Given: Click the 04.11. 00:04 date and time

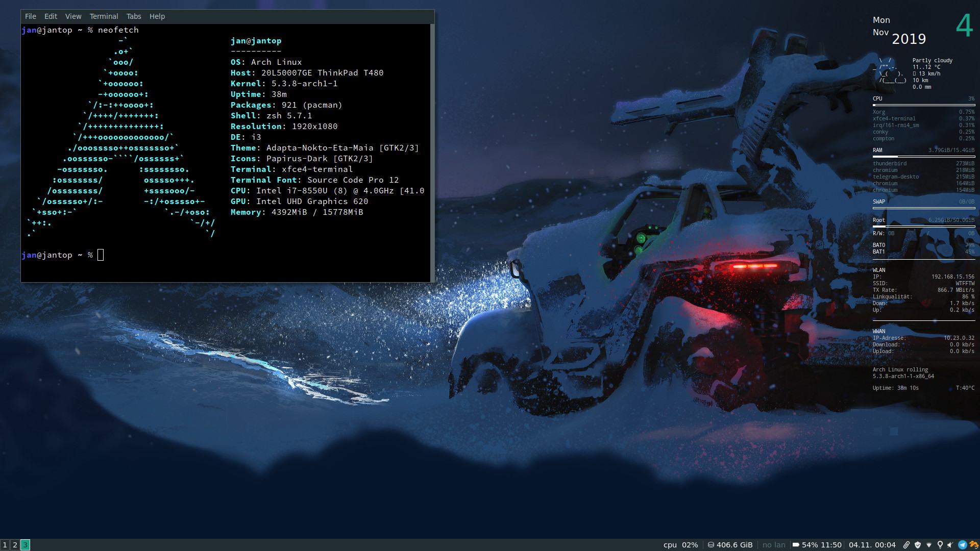Looking at the screenshot, I should pyautogui.click(x=872, y=545).
